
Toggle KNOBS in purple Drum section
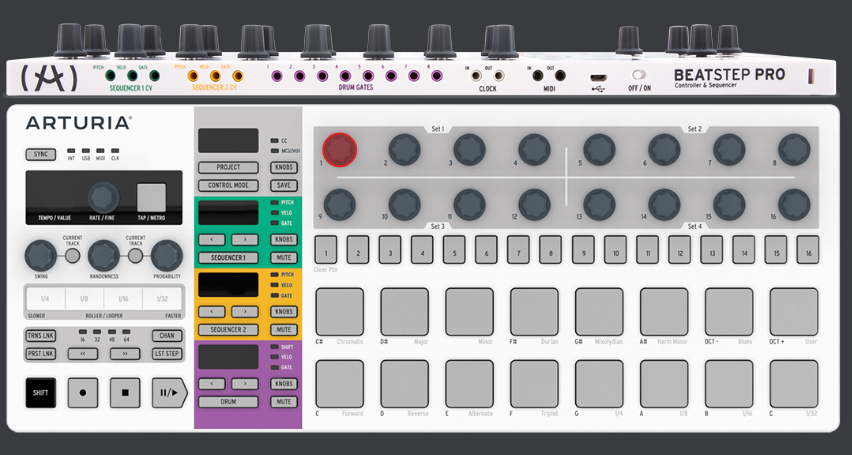(284, 384)
